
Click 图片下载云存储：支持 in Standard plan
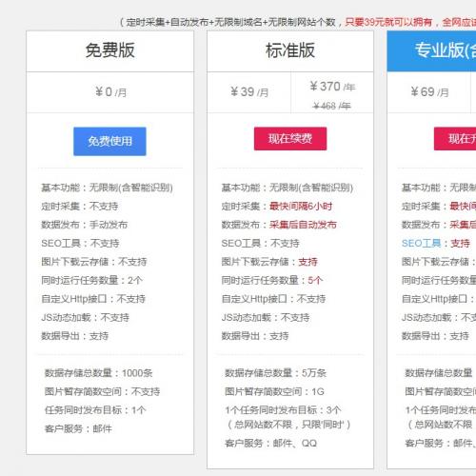click(x=269, y=262)
